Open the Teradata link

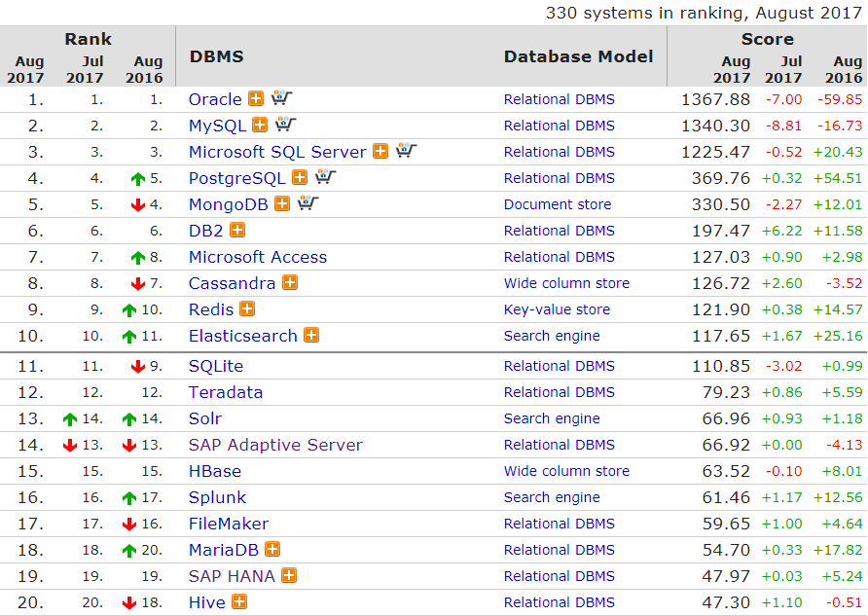pos(226,392)
